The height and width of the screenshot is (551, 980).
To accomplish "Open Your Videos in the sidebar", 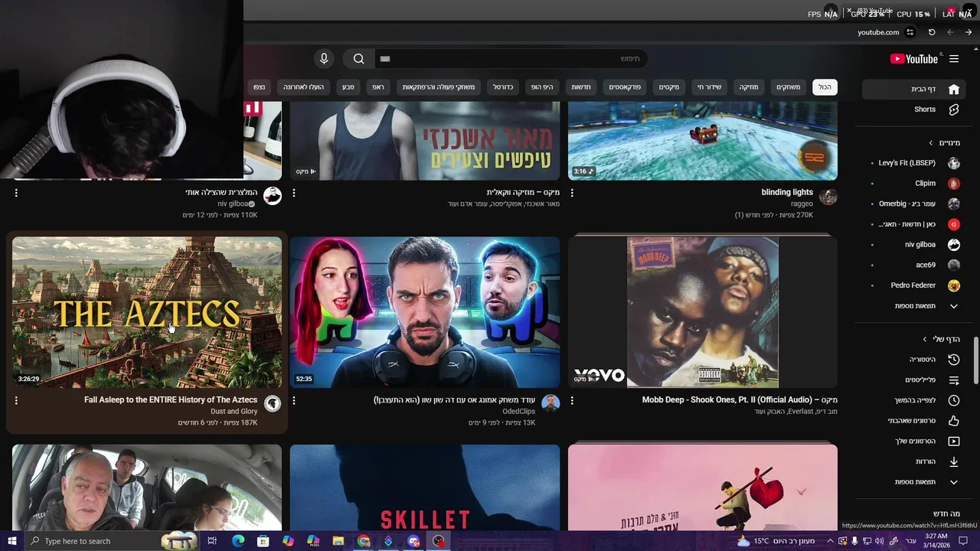I will [913, 442].
